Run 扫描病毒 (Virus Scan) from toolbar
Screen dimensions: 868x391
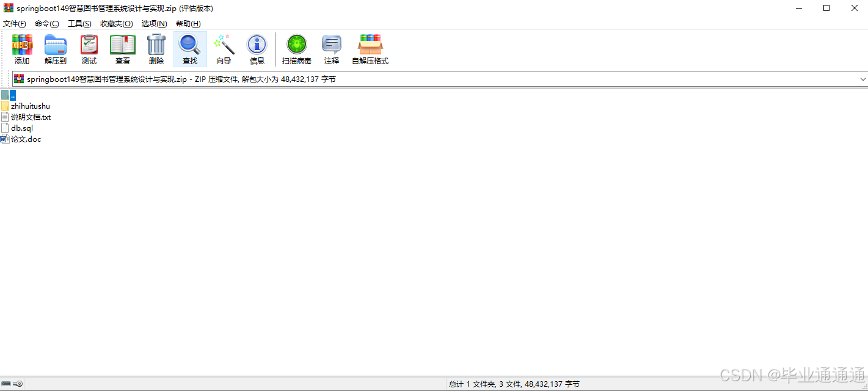click(296, 49)
